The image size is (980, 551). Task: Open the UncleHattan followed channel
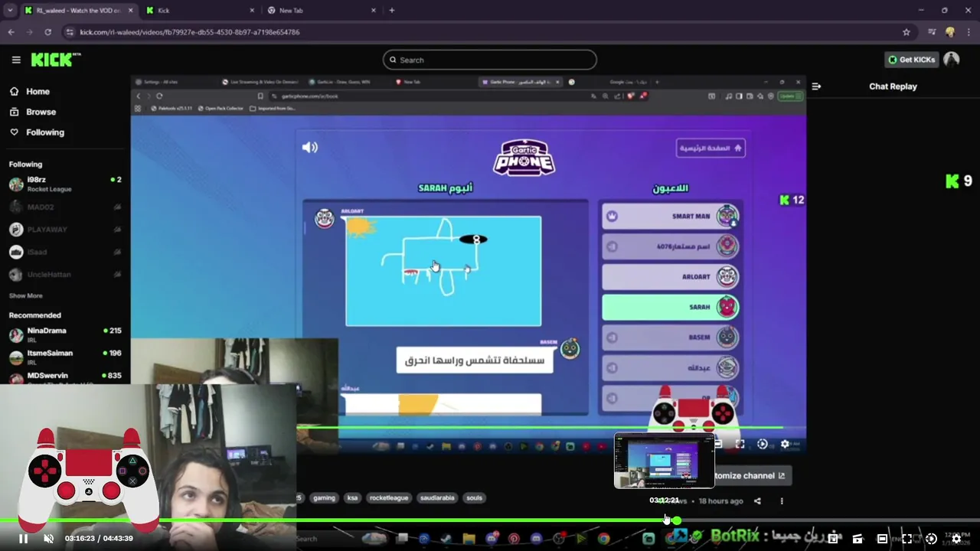coord(65,274)
